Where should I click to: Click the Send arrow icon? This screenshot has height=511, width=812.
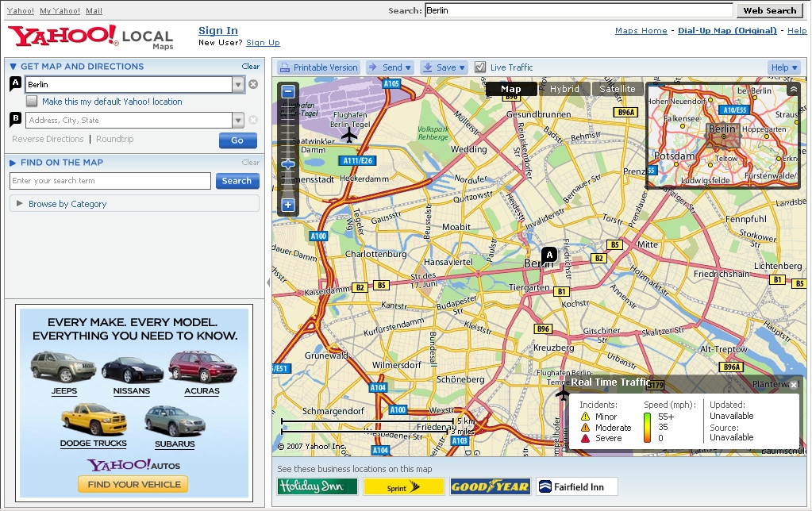point(372,67)
